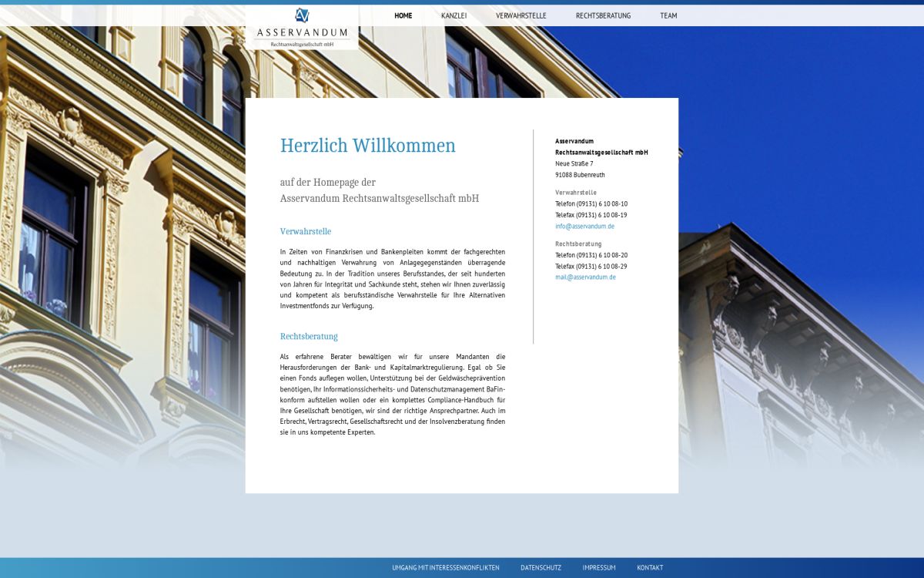Open UMGANG MIT INTERESSENKONFLIKTEN in the footer
Viewport: 924px width, 578px height.
pos(445,567)
